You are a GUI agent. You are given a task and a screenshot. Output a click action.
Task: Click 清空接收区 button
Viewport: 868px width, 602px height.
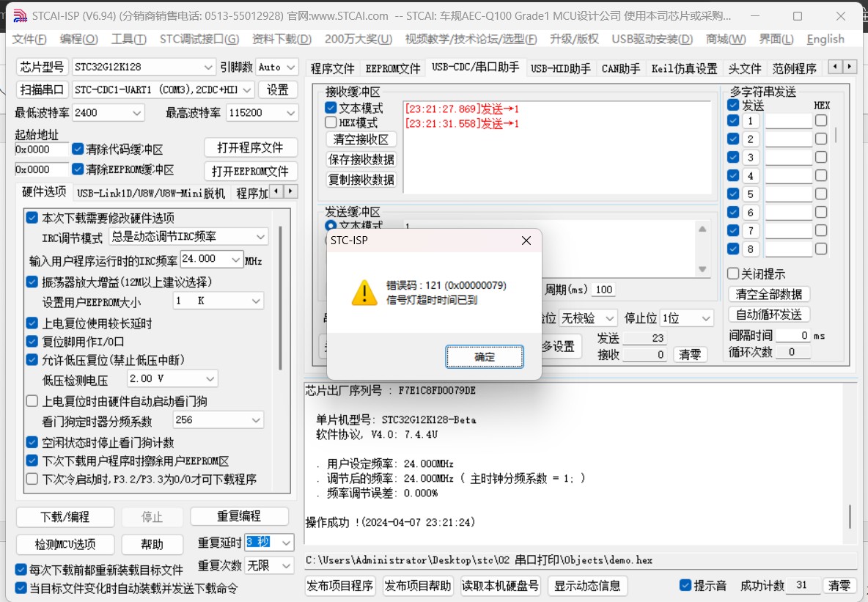point(361,139)
